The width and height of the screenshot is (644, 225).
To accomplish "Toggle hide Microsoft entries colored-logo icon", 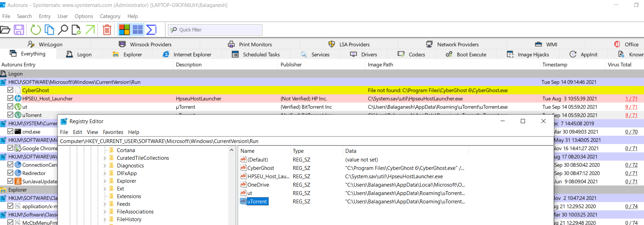I will [124, 30].
